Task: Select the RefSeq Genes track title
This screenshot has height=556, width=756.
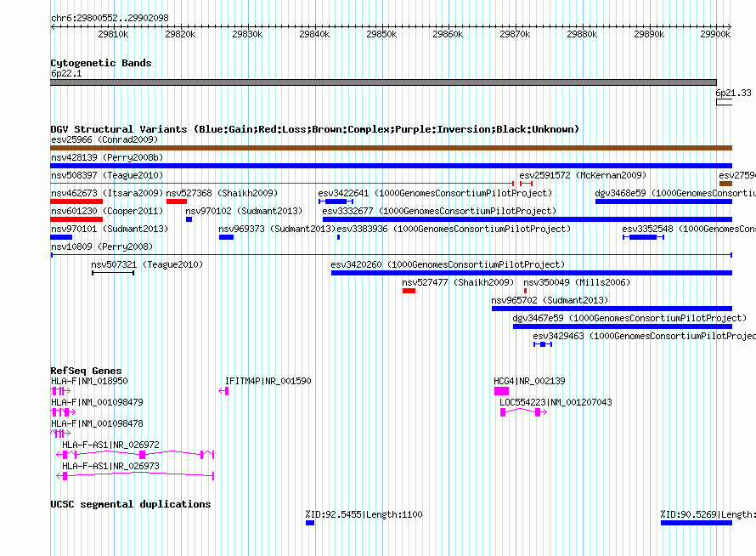Action: tap(86, 371)
